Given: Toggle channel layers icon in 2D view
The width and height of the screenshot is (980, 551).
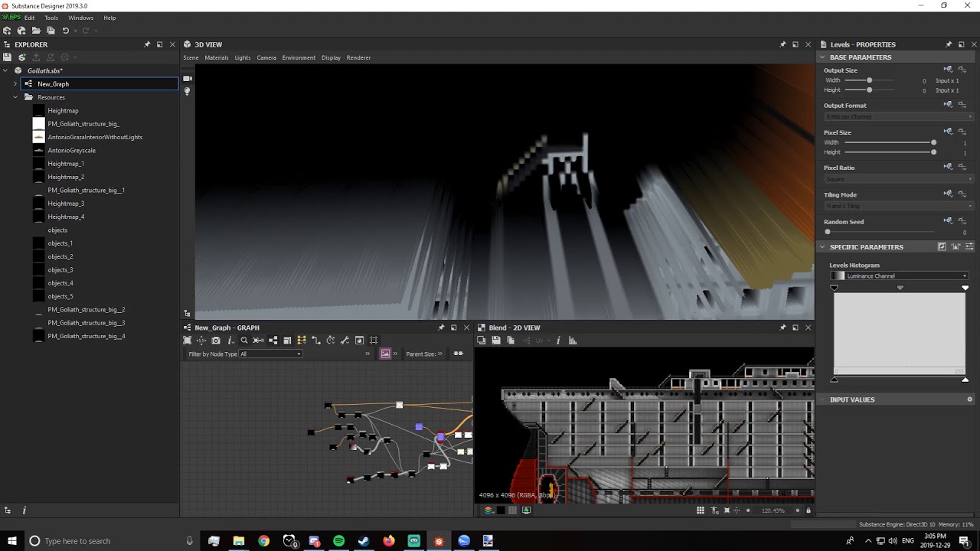Looking at the screenshot, I should coord(488,510).
